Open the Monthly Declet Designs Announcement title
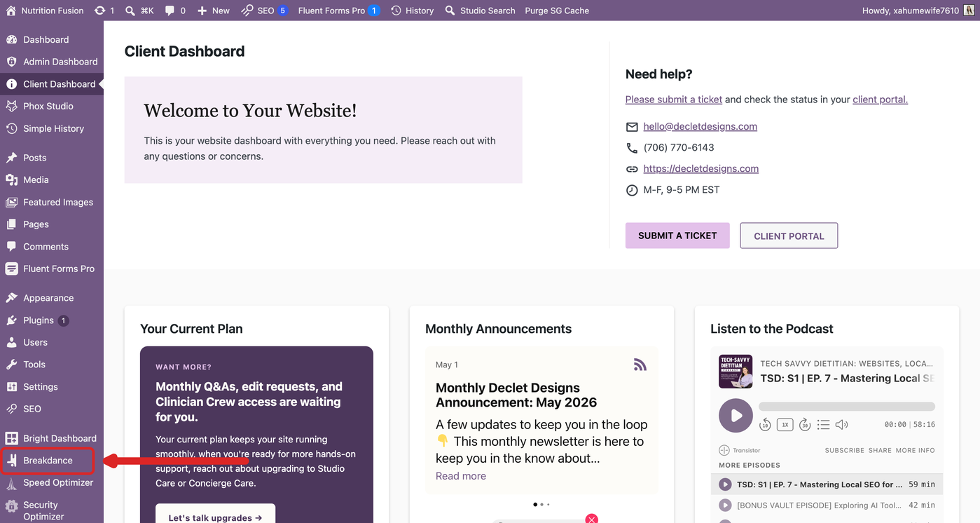This screenshot has height=523, width=980. pos(516,395)
